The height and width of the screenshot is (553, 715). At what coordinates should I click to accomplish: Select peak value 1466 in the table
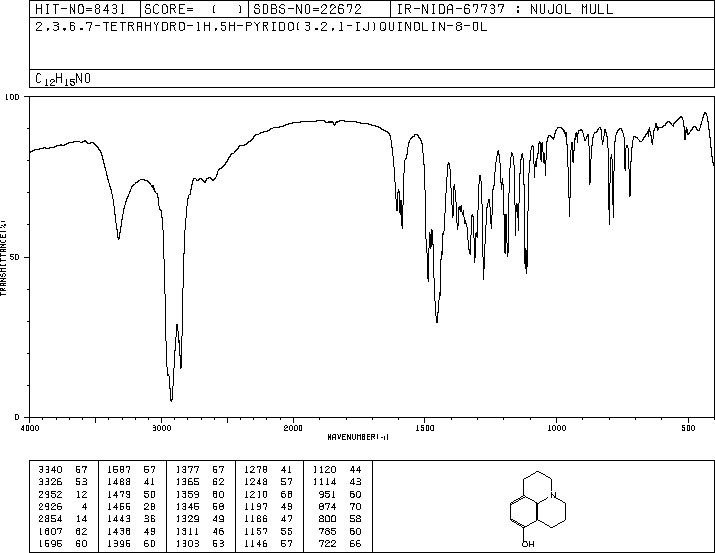click(x=119, y=506)
